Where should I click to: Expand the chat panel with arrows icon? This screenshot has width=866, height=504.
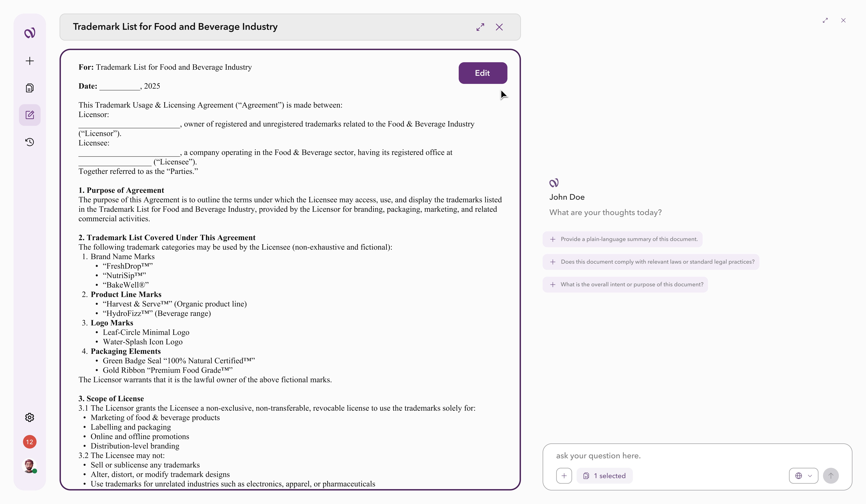point(825,20)
